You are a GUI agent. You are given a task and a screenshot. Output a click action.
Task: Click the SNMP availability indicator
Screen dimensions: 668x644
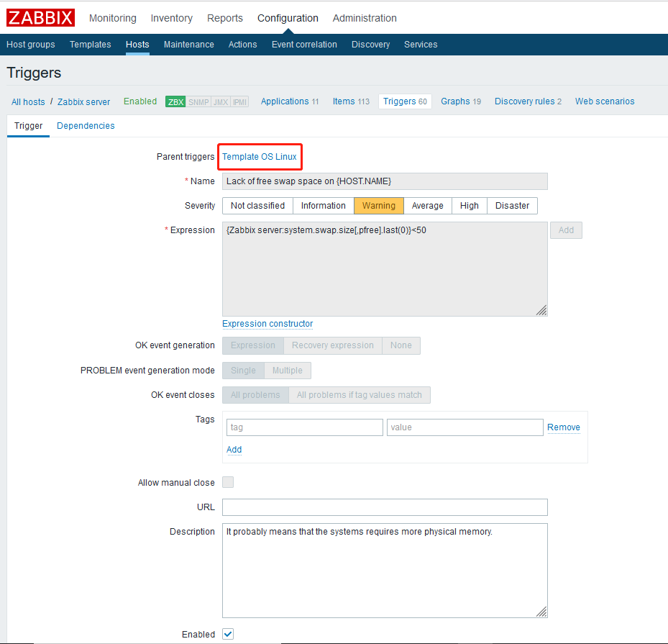198,102
